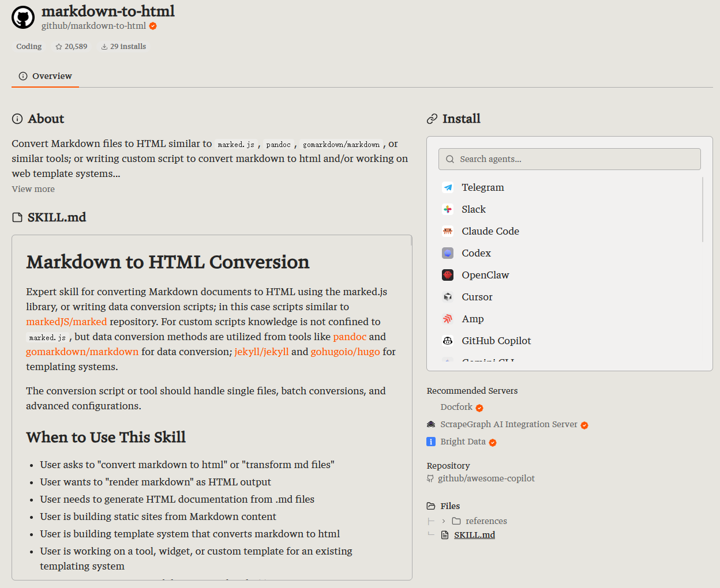This screenshot has height=588, width=720.
Task: Click the open folder icon beside Files
Action: [x=431, y=506]
